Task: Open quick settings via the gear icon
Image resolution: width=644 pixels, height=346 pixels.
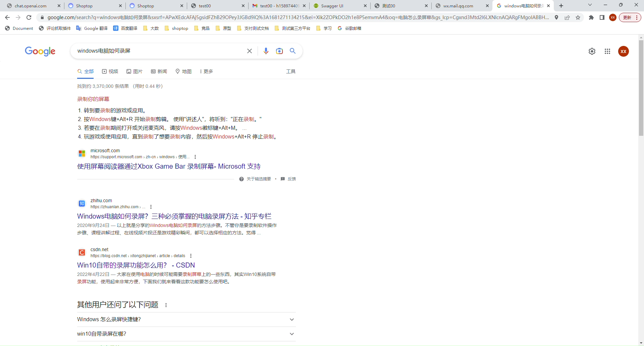Action: tap(592, 51)
